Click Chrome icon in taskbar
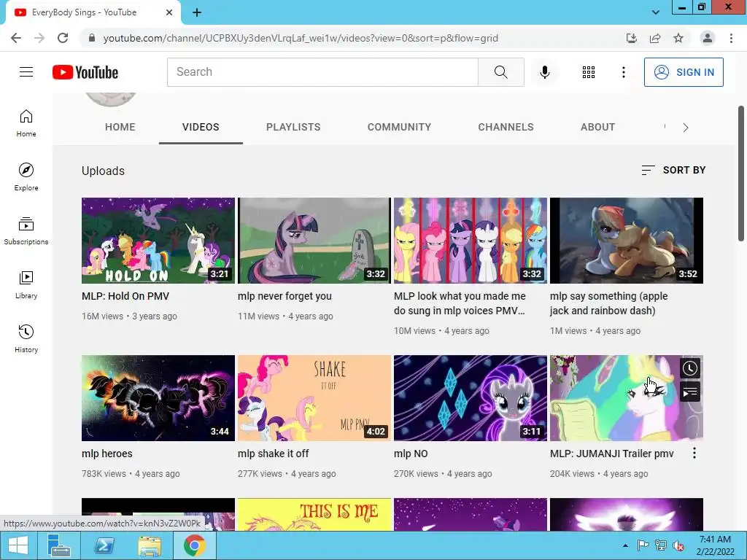Screen dimensions: 747x560 pos(194,545)
